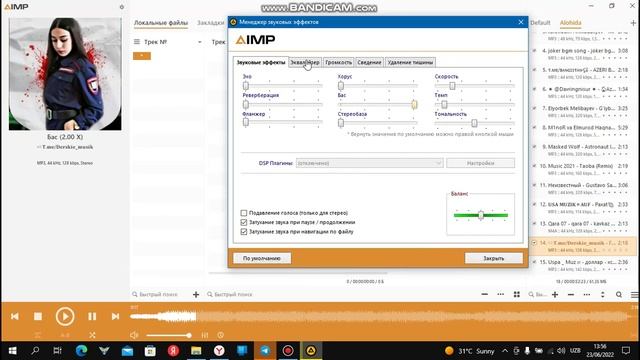Click the Бас slider handle
Image resolution: width=640 pixels, height=360 pixels.
(414, 104)
